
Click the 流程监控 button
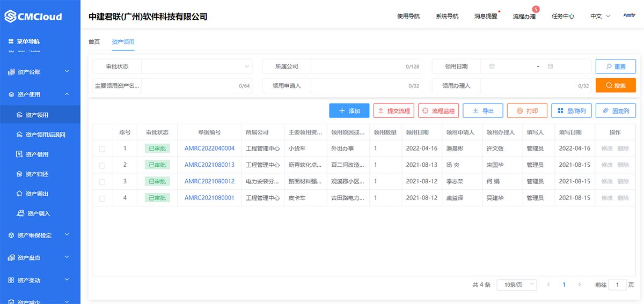438,110
